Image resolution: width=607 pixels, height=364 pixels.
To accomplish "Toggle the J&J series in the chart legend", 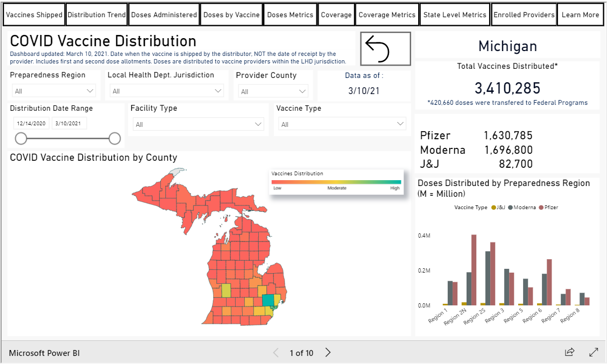I will point(498,207).
